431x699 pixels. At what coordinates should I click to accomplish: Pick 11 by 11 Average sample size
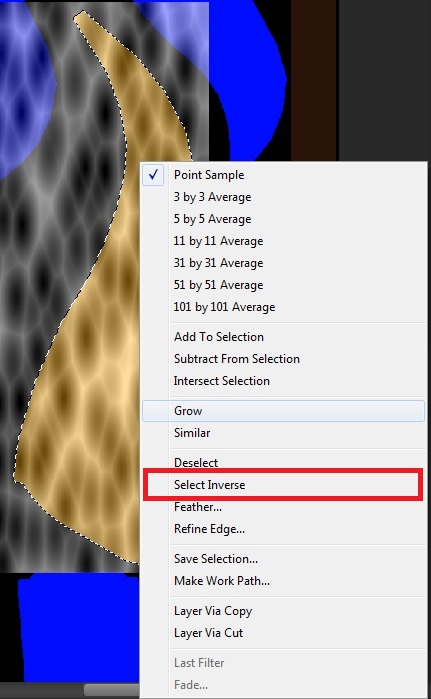(283, 241)
